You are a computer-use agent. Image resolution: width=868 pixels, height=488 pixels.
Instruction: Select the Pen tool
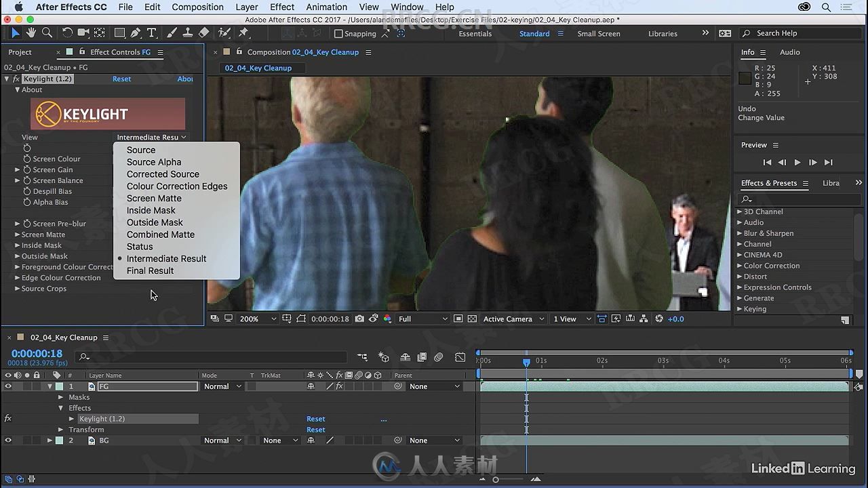(x=136, y=33)
